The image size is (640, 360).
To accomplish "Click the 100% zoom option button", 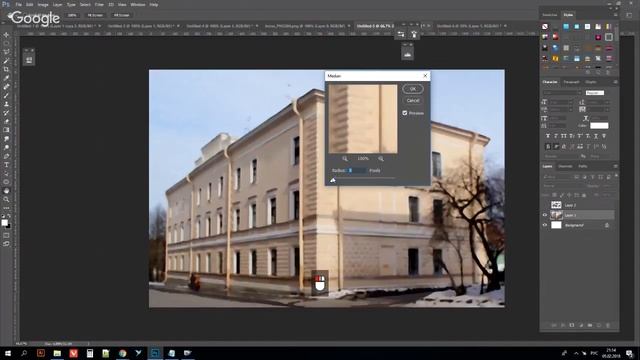I will click(x=72, y=15).
